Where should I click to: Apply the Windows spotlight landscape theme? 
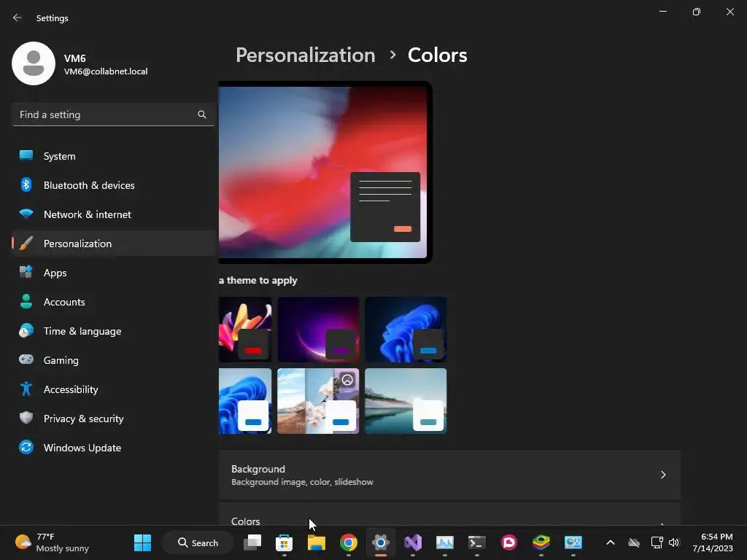[318, 401]
